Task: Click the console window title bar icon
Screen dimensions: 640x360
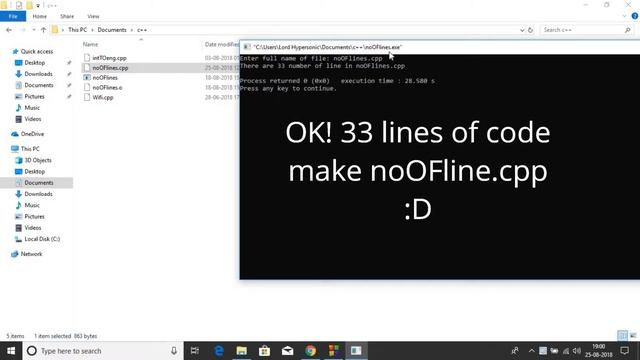Action: pyautogui.click(x=247, y=47)
